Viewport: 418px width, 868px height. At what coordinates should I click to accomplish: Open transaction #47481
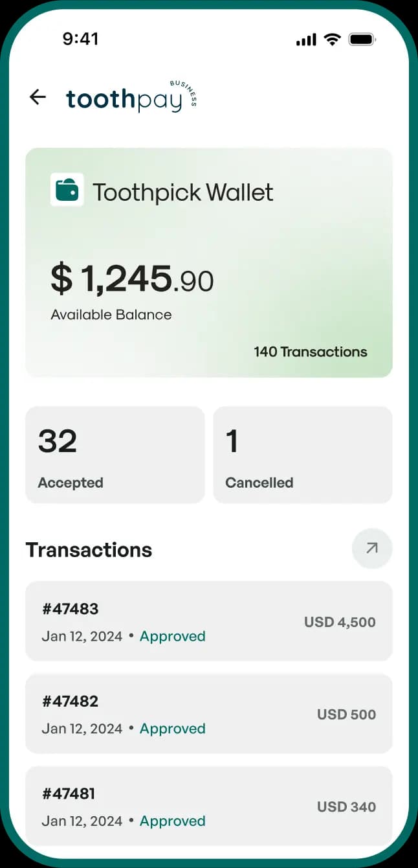coord(208,806)
